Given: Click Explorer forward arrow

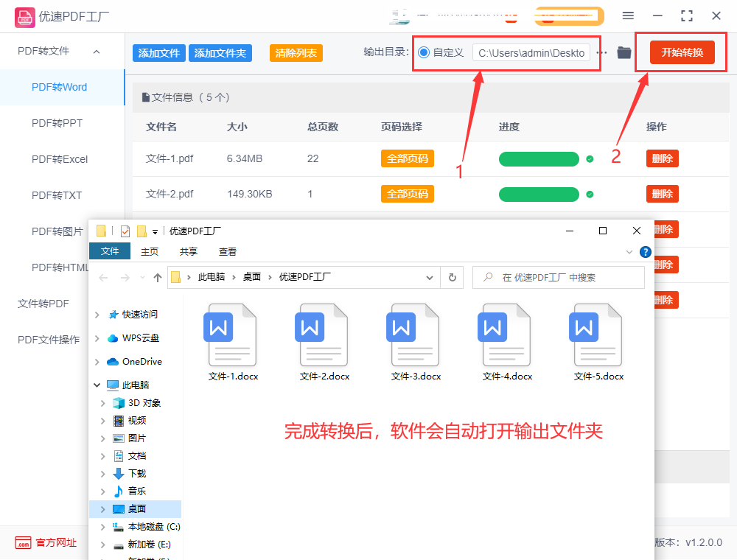Looking at the screenshot, I should (125, 278).
